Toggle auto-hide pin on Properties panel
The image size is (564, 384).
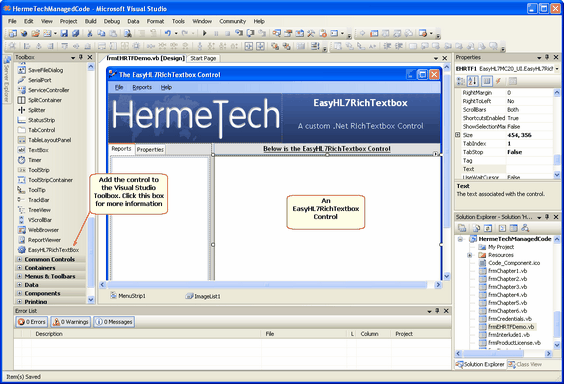547,57
